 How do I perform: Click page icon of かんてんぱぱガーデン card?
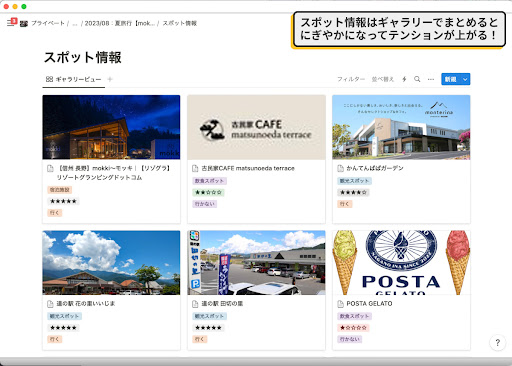340,168
